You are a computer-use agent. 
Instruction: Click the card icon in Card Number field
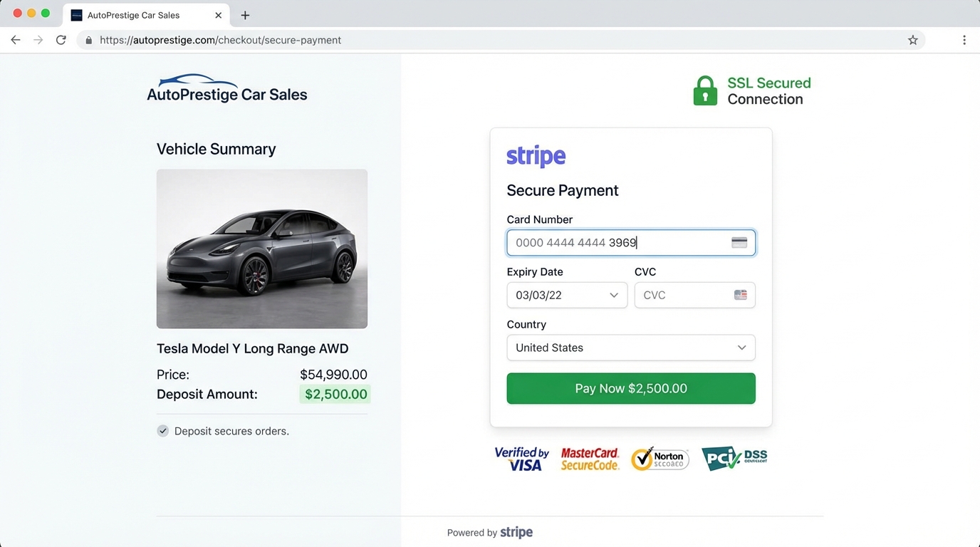[739, 242]
